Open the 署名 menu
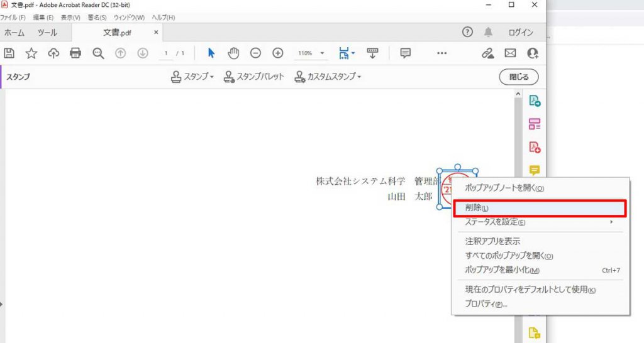 (x=97, y=18)
